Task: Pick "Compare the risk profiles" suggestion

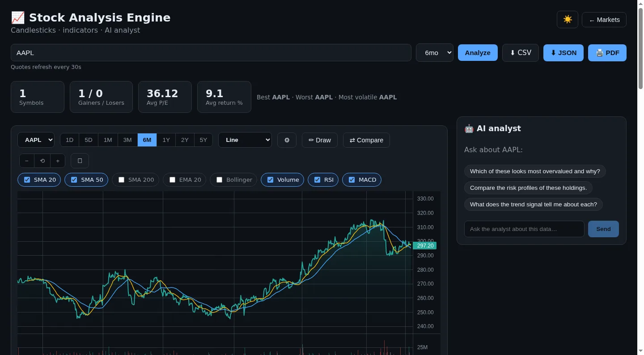Action: [x=528, y=188]
